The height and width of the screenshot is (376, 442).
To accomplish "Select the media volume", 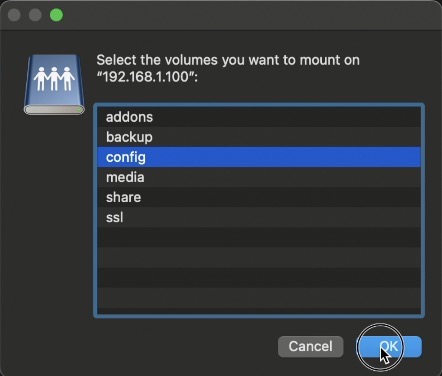I will (x=259, y=177).
